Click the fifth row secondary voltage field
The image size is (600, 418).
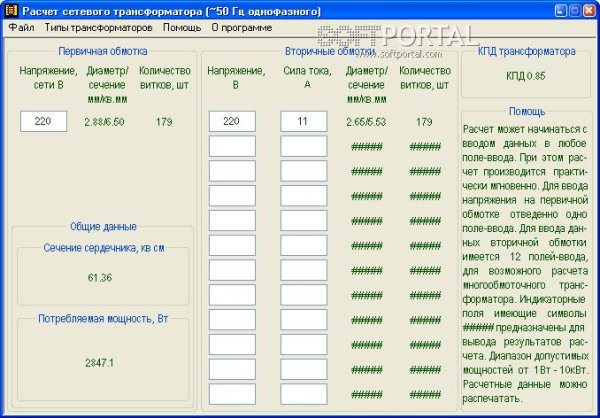point(232,220)
